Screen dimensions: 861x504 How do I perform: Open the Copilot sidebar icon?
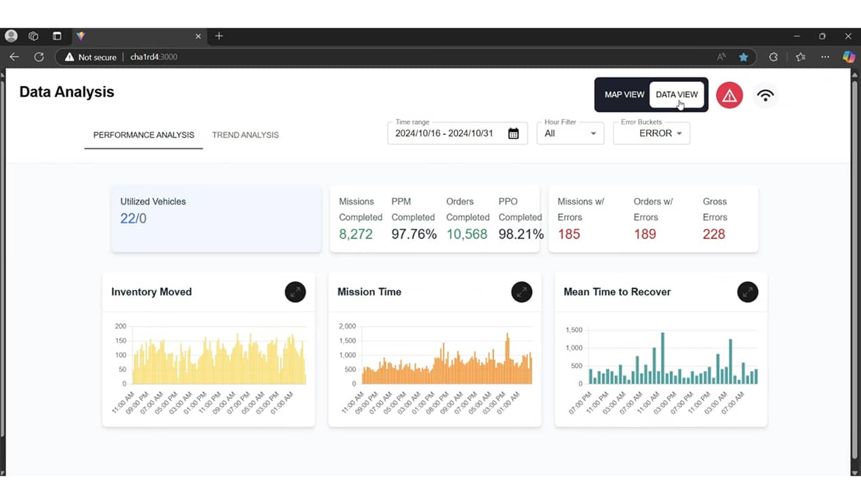tap(849, 58)
